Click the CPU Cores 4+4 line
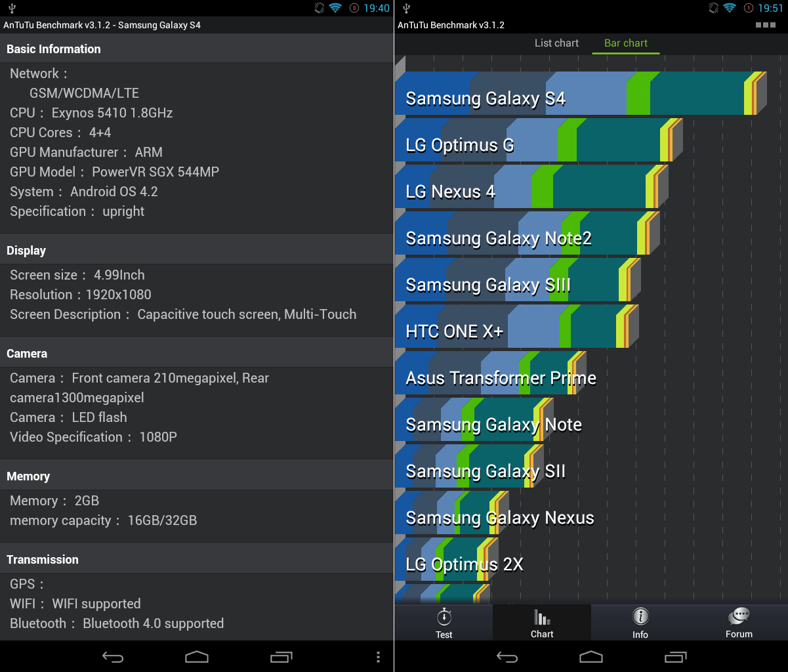 (x=60, y=133)
